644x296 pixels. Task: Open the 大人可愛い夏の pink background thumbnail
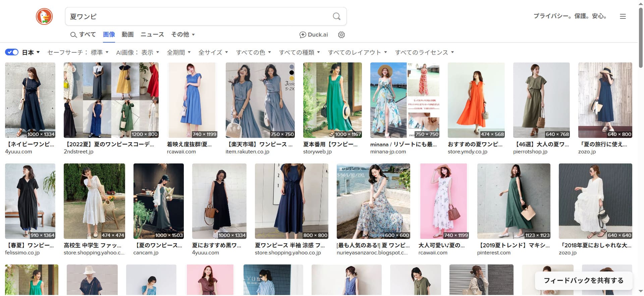click(443, 201)
